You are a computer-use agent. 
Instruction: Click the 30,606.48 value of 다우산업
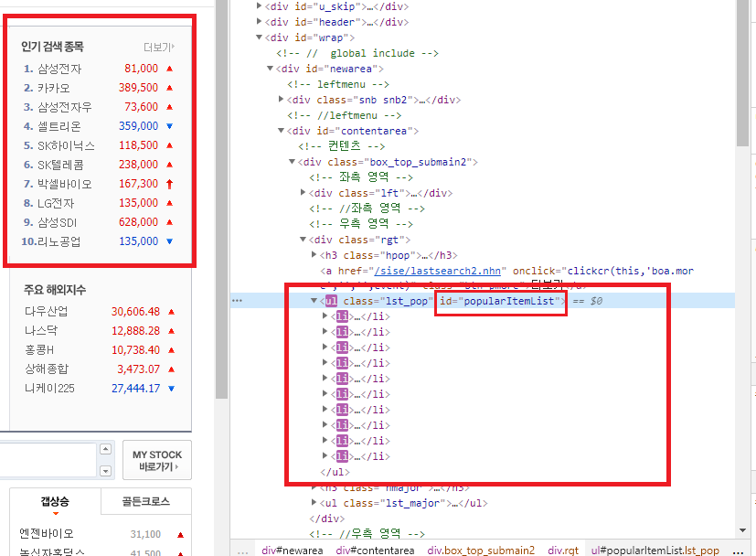click(135, 312)
